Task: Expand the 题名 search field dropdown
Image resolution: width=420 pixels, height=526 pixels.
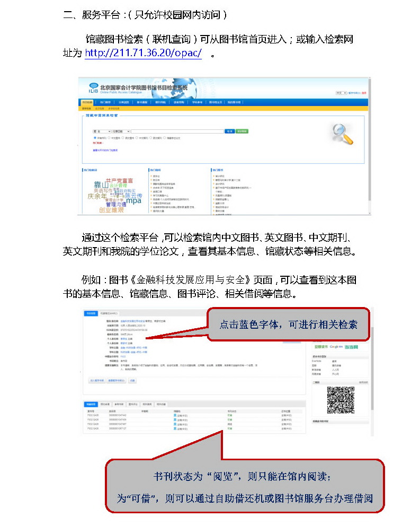Action: [x=102, y=131]
